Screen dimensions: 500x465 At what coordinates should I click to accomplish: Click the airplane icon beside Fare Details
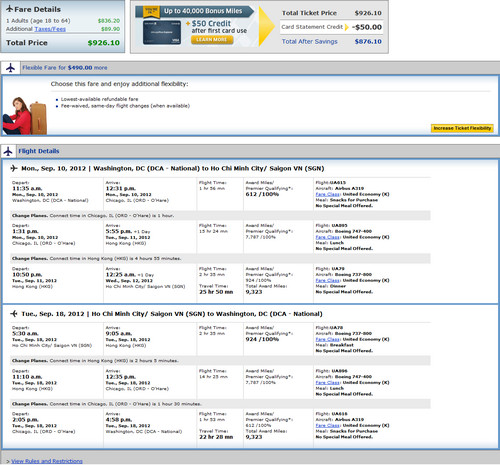[x=10, y=9]
